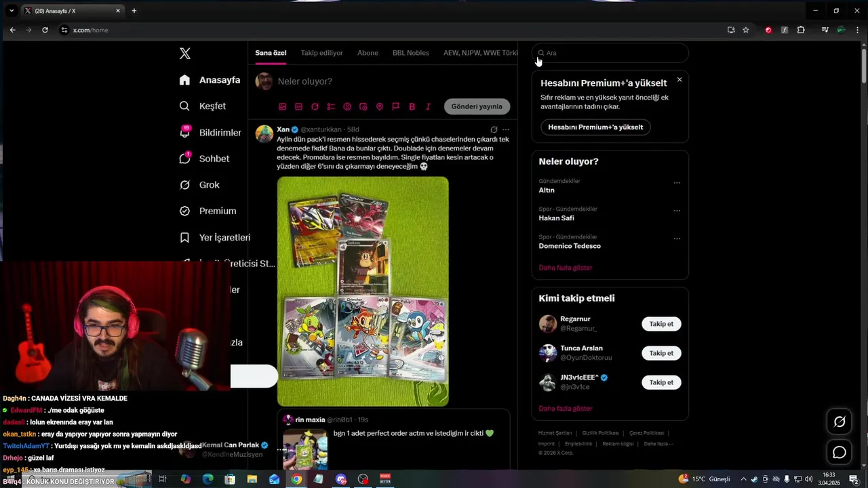Open the quoted rin maxia post
The height and width of the screenshot is (488, 868).
pyautogui.click(x=393, y=440)
